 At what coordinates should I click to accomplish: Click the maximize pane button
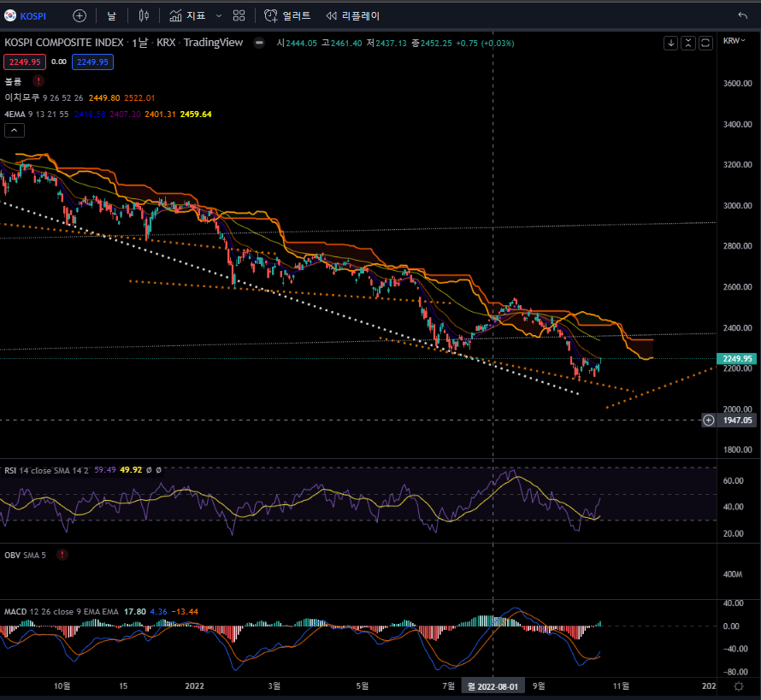click(705, 44)
